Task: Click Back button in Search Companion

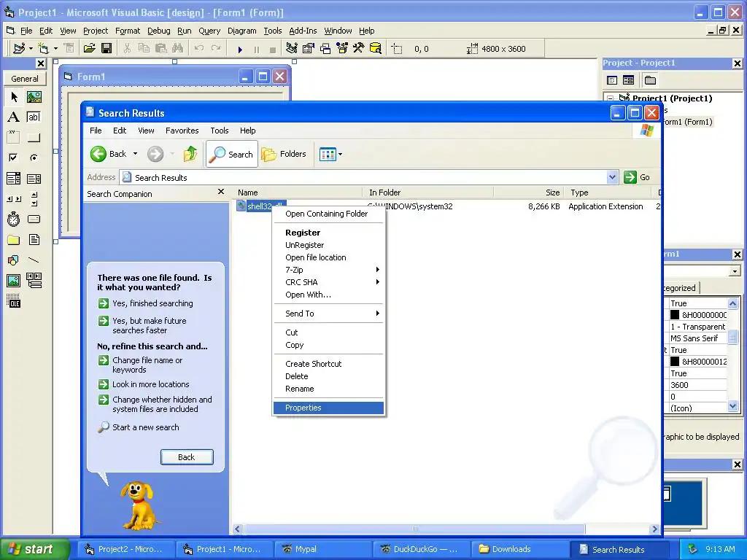Action: click(187, 457)
